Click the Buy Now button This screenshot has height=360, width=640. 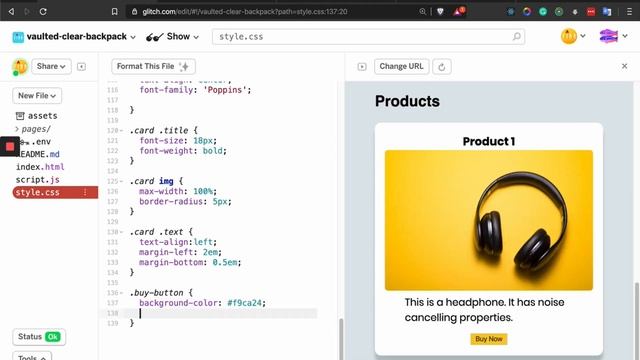tap(489, 339)
